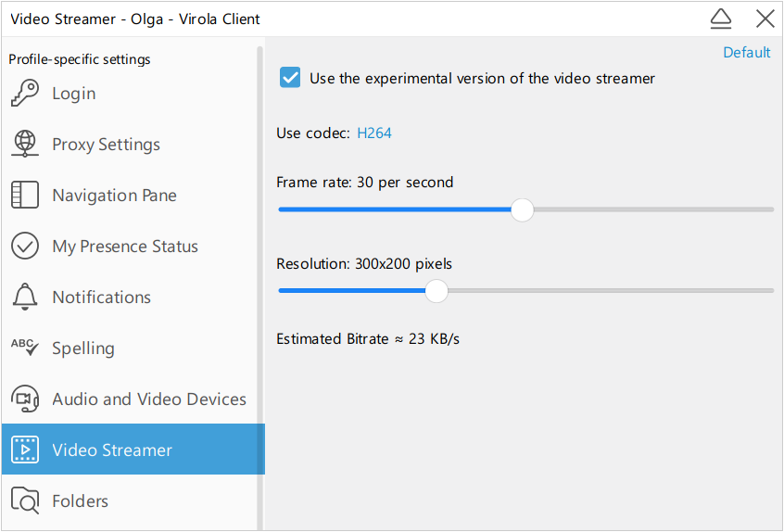
Task: Click the eject-style icon in title bar
Action: (721, 19)
